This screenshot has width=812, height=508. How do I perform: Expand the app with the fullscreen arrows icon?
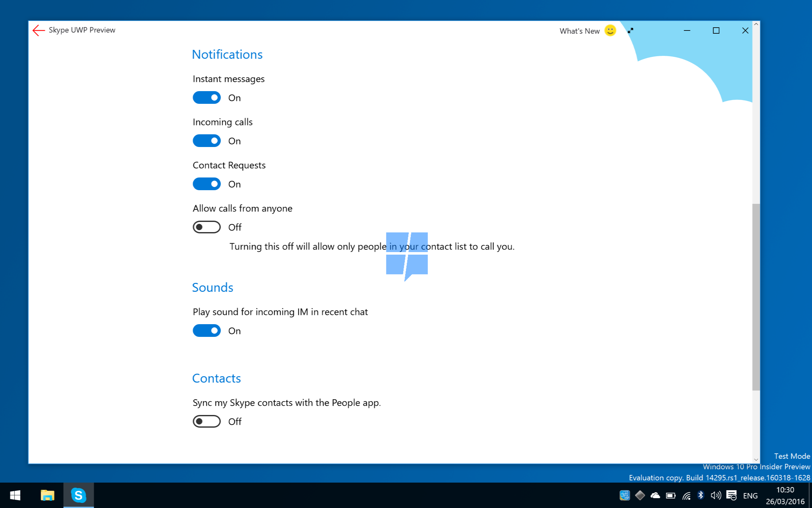[x=631, y=30]
